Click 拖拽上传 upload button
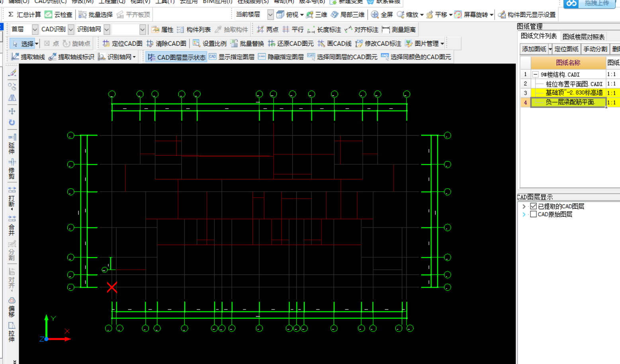Viewport: 620px width, 364px height. (x=589, y=3)
